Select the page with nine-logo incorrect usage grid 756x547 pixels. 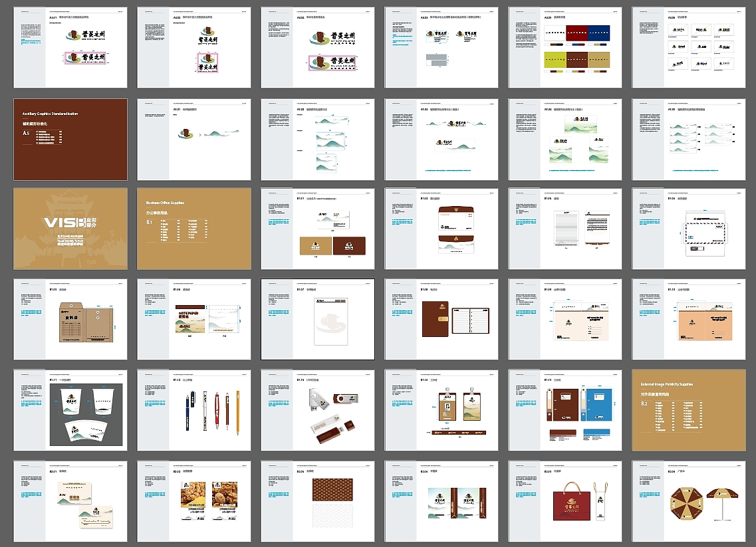[688, 47]
